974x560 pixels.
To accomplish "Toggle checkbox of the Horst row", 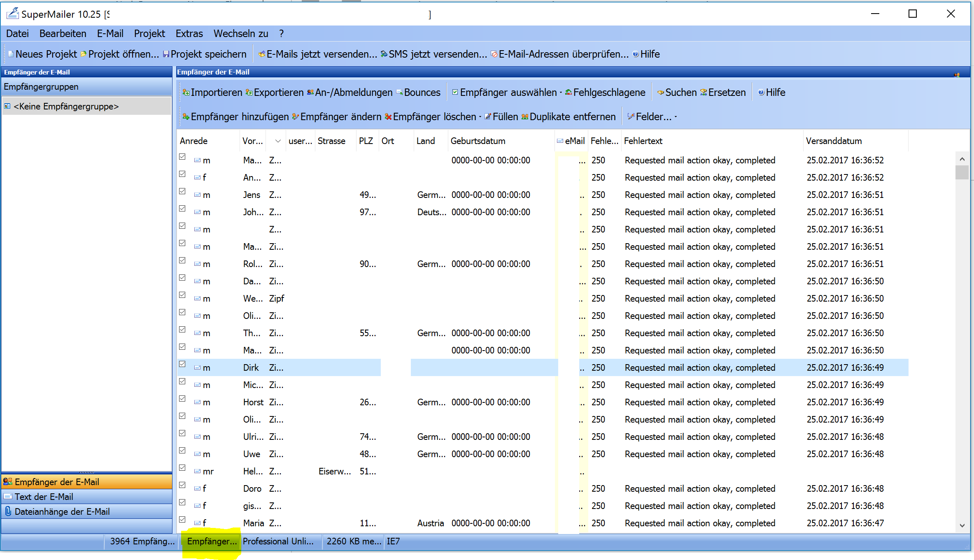I will (x=182, y=399).
